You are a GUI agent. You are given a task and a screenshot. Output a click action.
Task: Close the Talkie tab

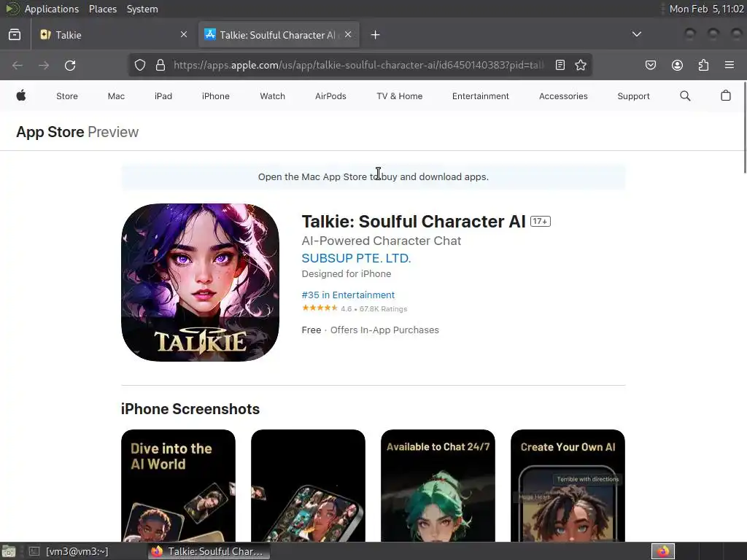coord(184,35)
